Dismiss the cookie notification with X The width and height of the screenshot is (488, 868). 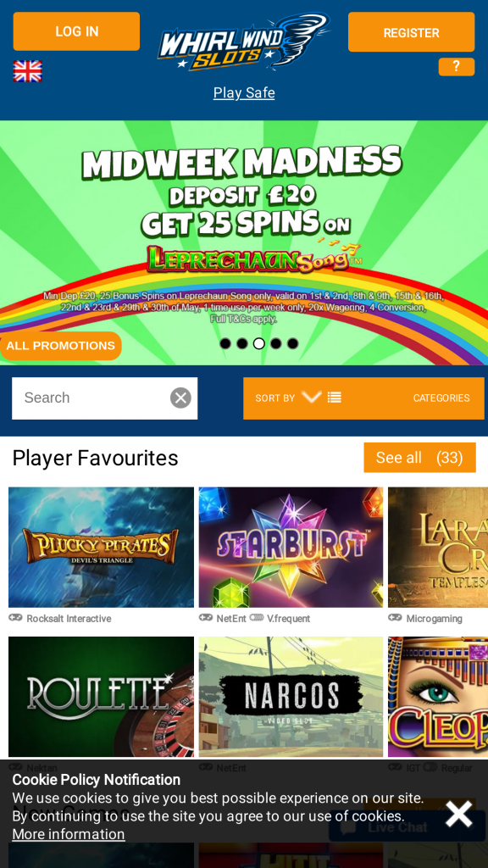coord(458,814)
